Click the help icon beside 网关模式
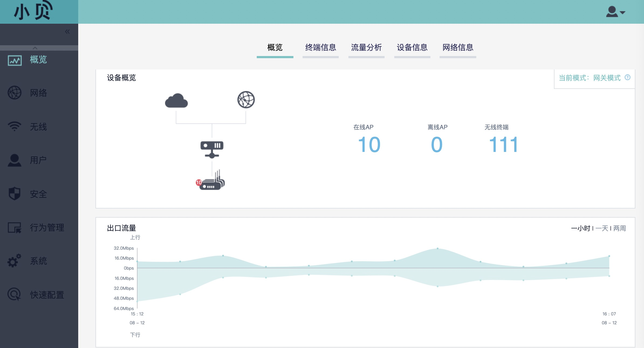The height and width of the screenshot is (348, 644). tap(628, 78)
